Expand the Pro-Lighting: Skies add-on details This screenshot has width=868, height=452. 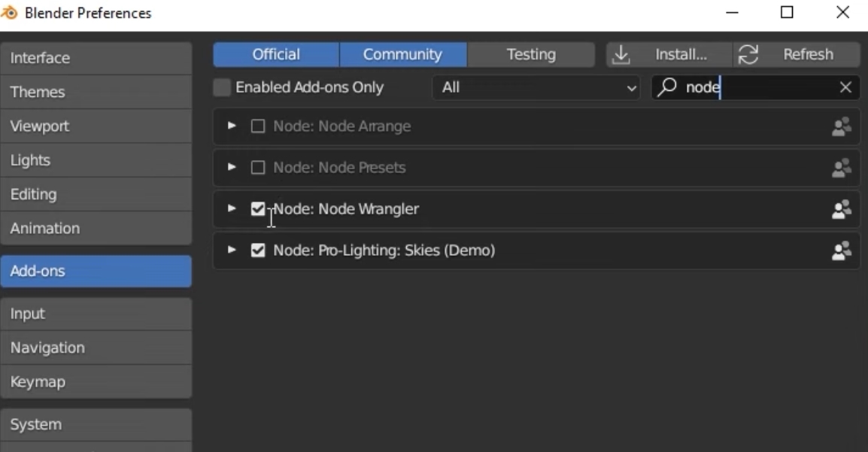click(x=232, y=250)
